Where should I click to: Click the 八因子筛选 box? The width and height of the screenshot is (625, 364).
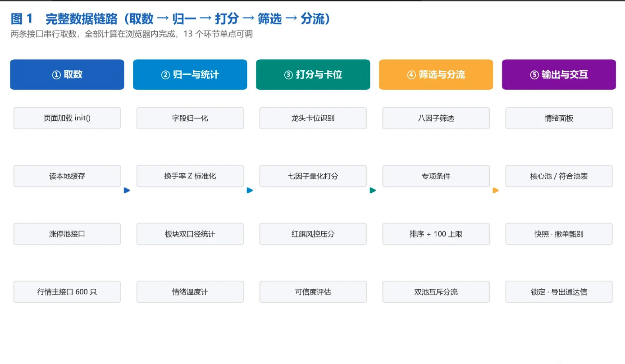pos(436,118)
